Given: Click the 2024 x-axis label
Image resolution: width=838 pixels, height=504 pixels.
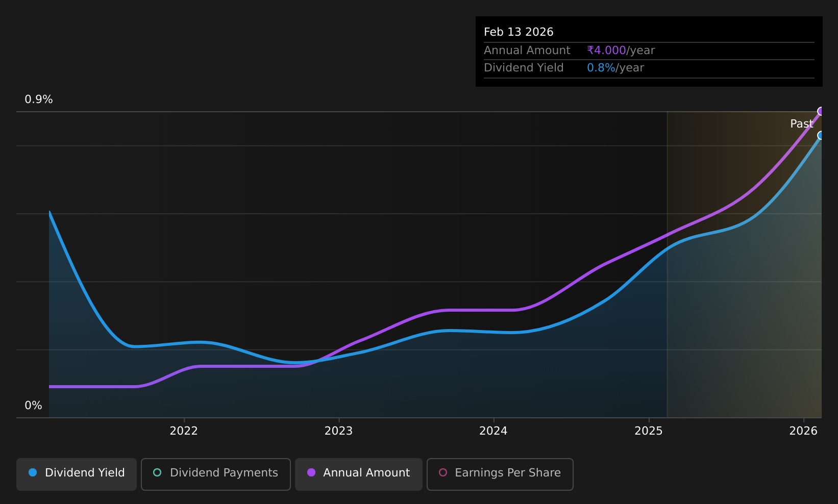Looking at the screenshot, I should click(x=494, y=431).
